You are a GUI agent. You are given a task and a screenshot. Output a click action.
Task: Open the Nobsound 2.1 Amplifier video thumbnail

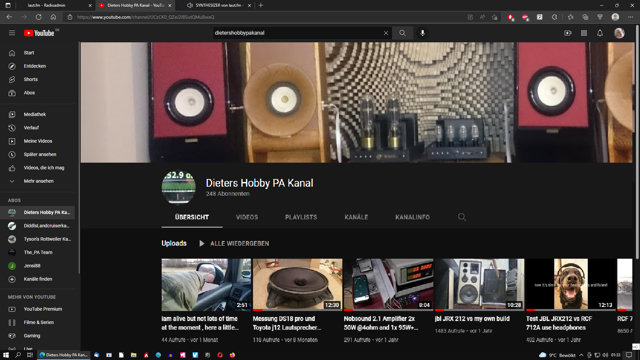point(388,284)
